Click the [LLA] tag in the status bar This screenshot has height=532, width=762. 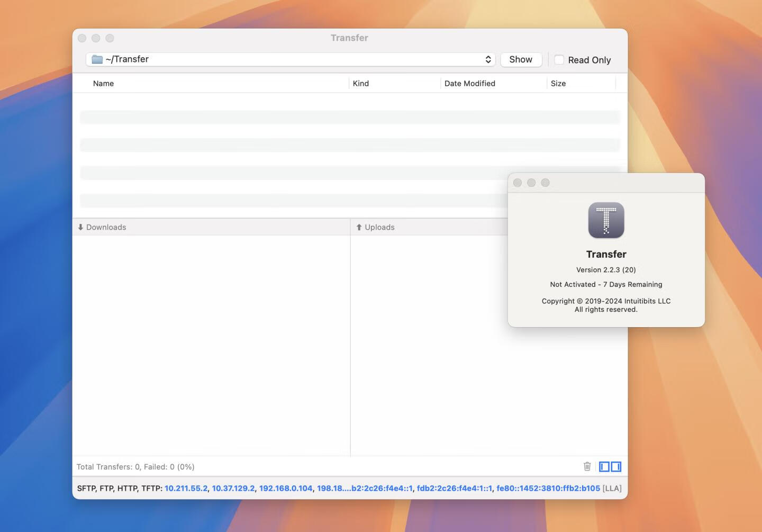(612, 488)
